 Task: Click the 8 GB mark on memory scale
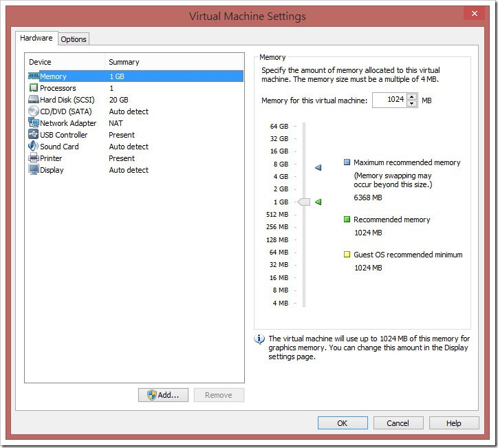tap(281, 164)
